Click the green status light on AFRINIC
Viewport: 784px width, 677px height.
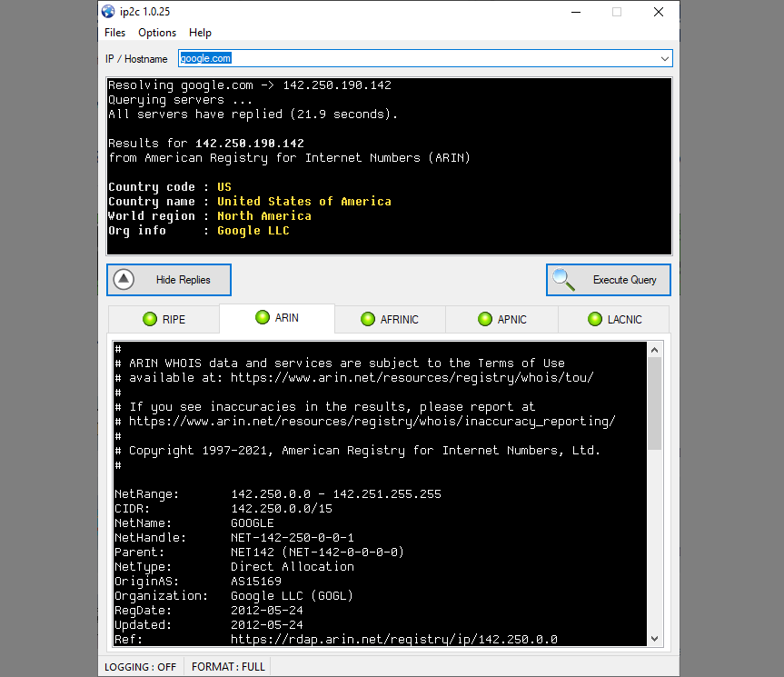[x=368, y=319]
